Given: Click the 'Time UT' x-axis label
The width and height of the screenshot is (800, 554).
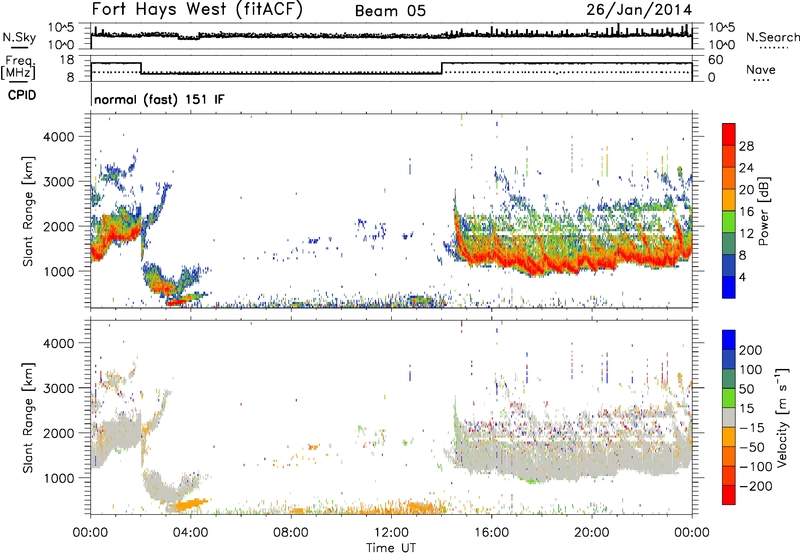Looking at the screenshot, I should (x=391, y=548).
